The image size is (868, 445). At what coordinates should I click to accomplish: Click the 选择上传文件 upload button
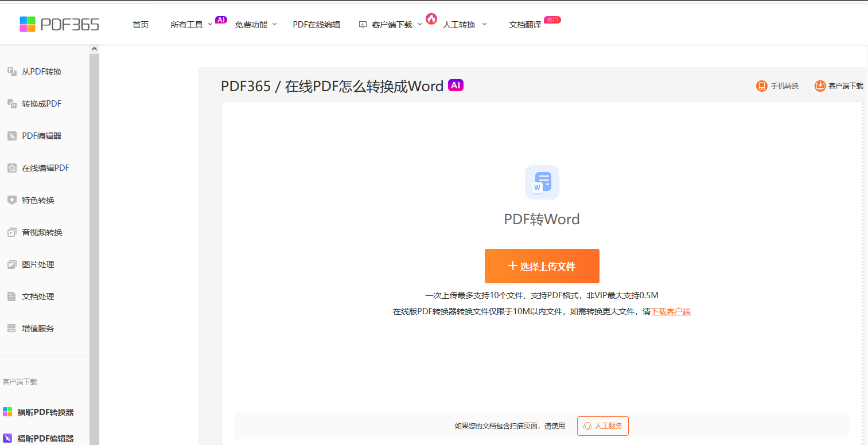pyautogui.click(x=542, y=266)
